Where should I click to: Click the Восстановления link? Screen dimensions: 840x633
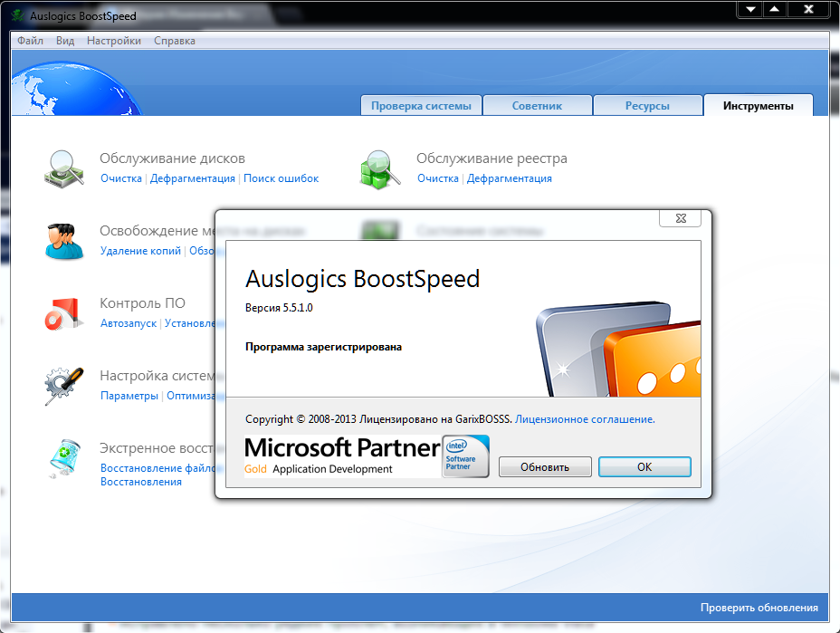141,482
